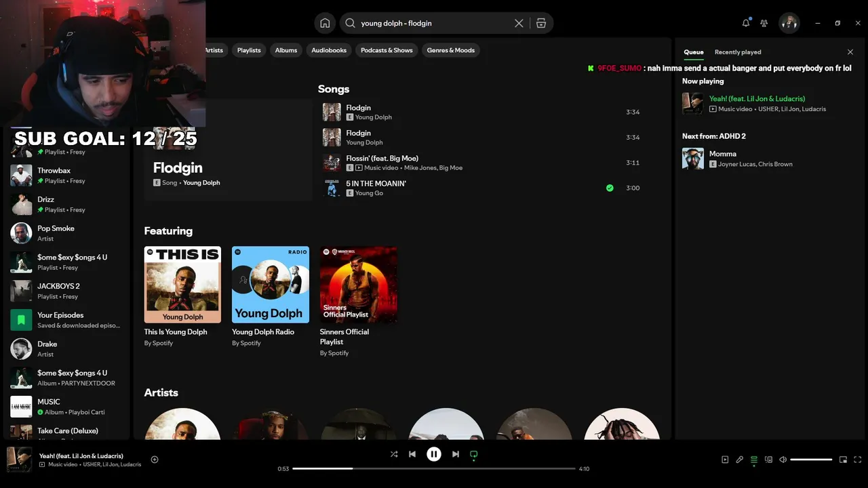Open the Browse icon next to search
The image size is (868, 488).
541,23
